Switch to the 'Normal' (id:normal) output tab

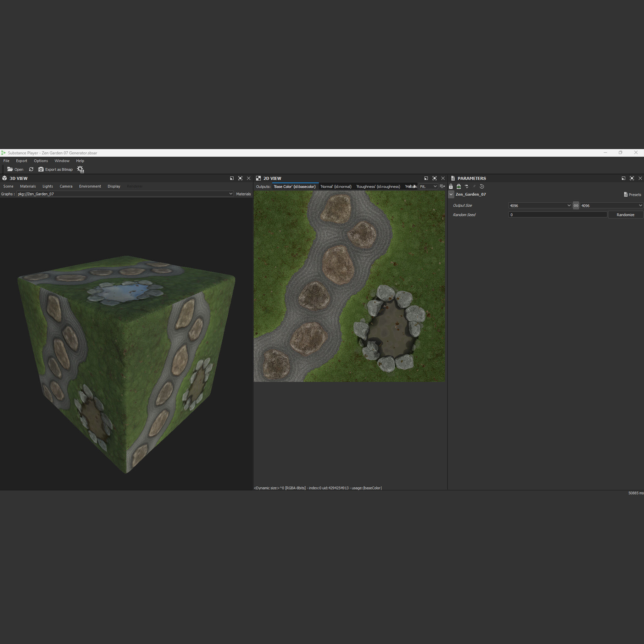point(336,187)
